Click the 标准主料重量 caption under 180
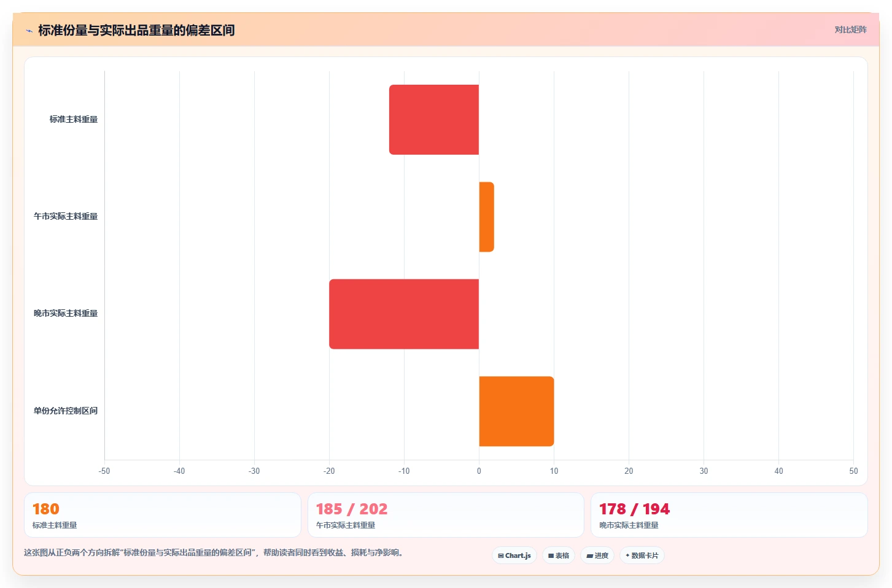The width and height of the screenshot is (892, 588). [x=55, y=525]
